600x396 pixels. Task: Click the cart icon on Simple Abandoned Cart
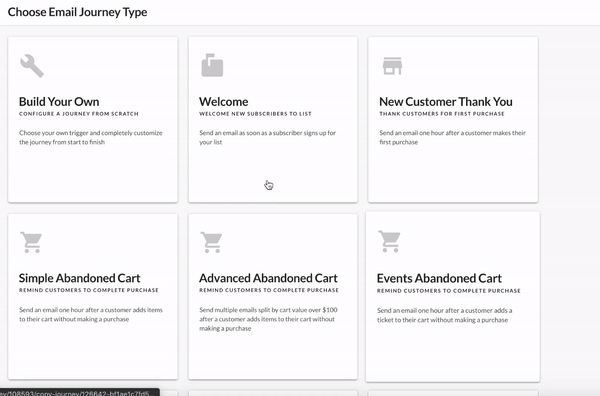[31, 242]
